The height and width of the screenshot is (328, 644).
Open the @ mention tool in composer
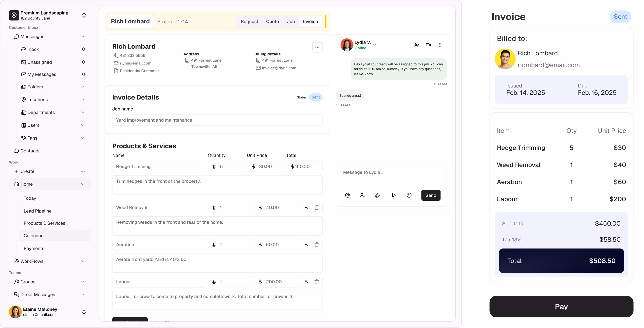tap(347, 195)
